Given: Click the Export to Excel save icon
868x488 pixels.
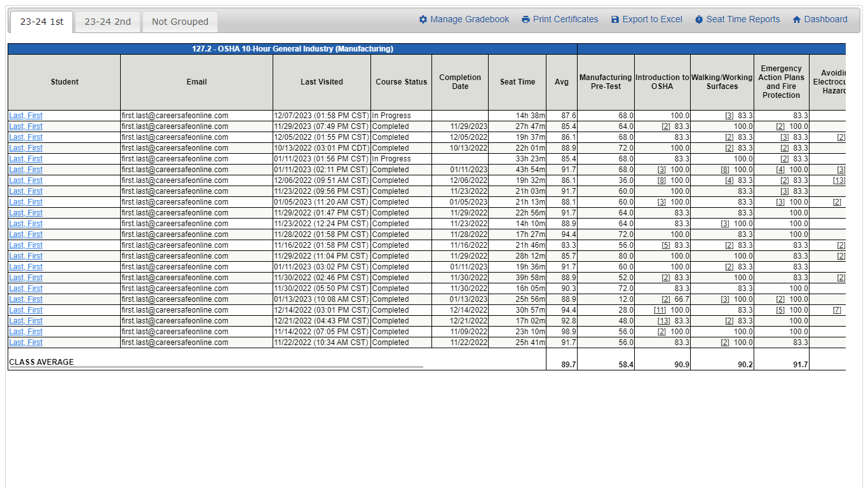Looking at the screenshot, I should point(615,20).
